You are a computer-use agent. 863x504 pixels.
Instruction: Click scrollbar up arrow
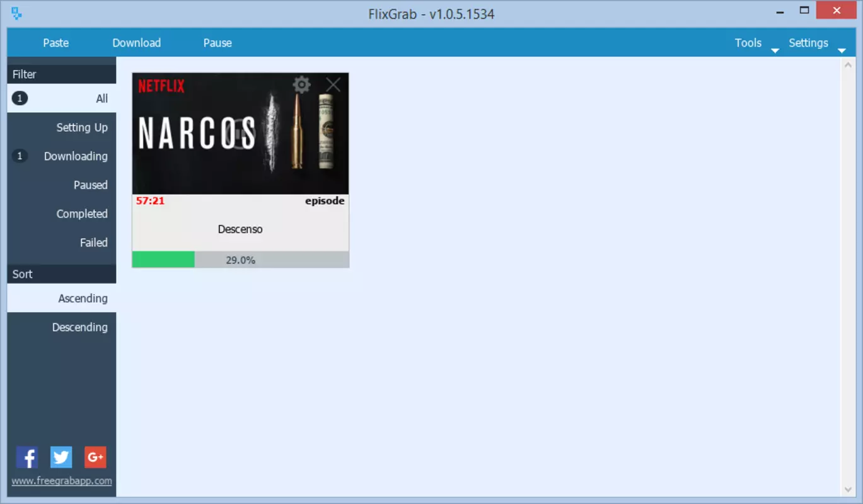(848, 65)
